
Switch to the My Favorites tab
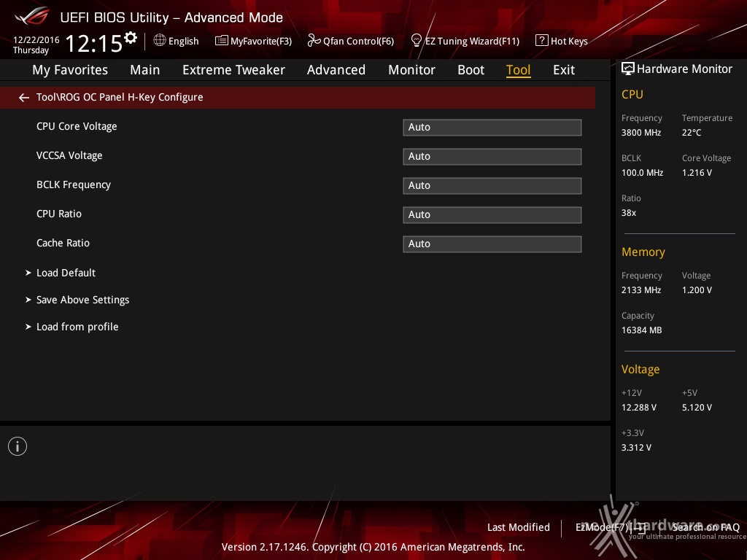[x=70, y=70]
